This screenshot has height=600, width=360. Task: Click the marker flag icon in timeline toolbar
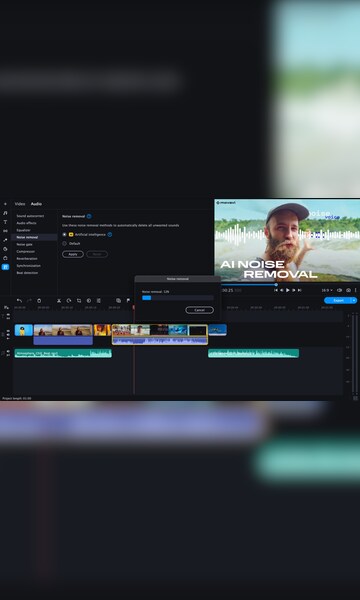coord(128,301)
